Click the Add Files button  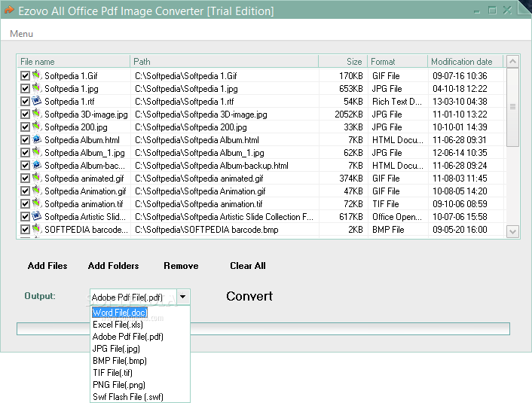pyautogui.click(x=47, y=266)
